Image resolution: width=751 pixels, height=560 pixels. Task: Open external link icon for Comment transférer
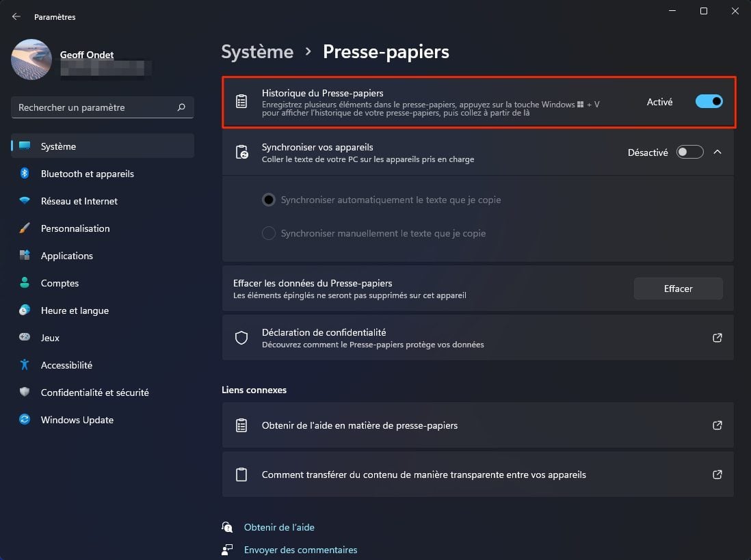717,475
